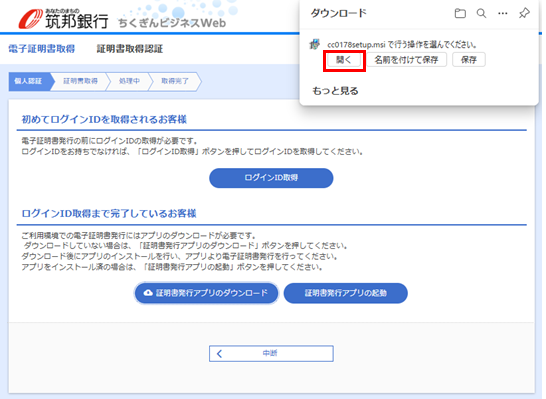Click the ログインID取得 button

click(271, 178)
